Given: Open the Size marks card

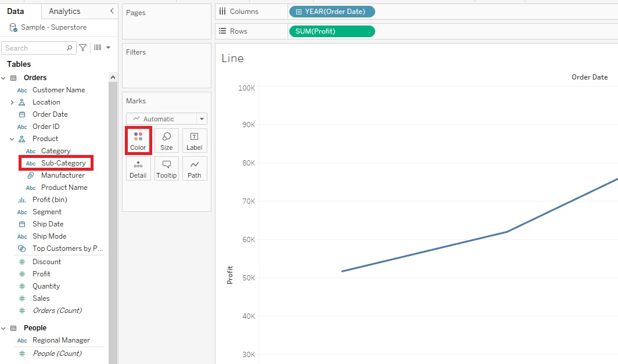Looking at the screenshot, I should [166, 140].
